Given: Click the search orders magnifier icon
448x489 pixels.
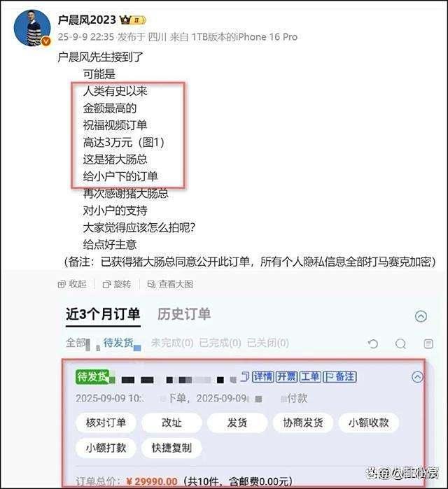Looking at the screenshot, I should click(x=400, y=343).
